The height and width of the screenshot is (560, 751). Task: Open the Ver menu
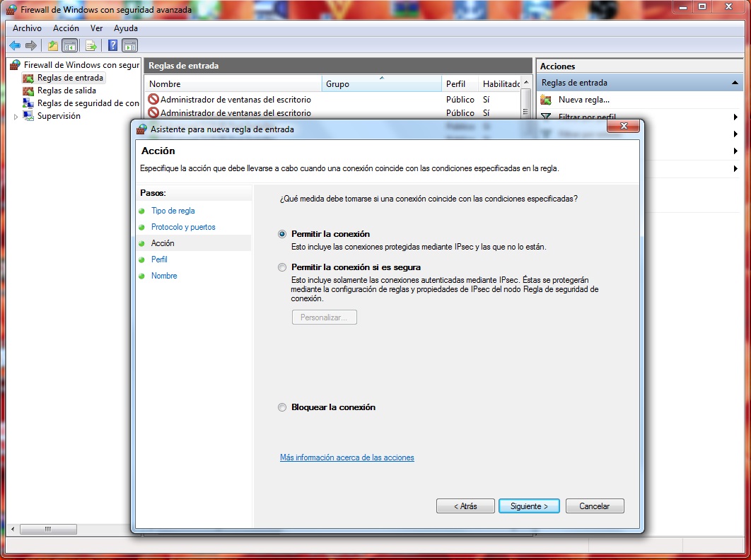[96, 28]
